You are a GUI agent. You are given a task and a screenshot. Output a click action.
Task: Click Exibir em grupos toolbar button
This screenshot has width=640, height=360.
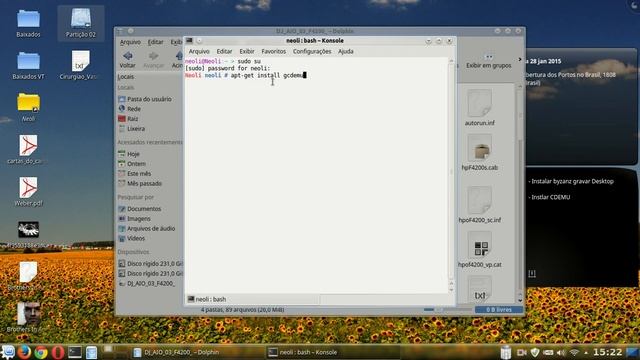(489, 61)
